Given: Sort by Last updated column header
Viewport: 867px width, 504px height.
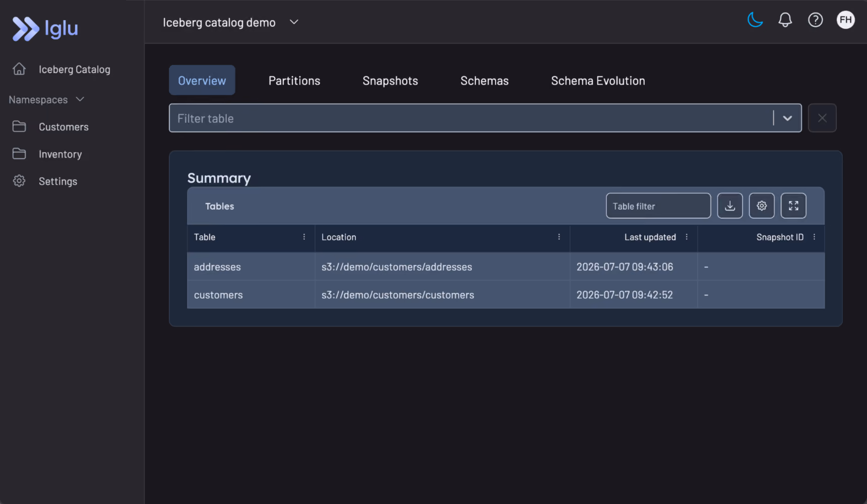Looking at the screenshot, I should tap(650, 237).
